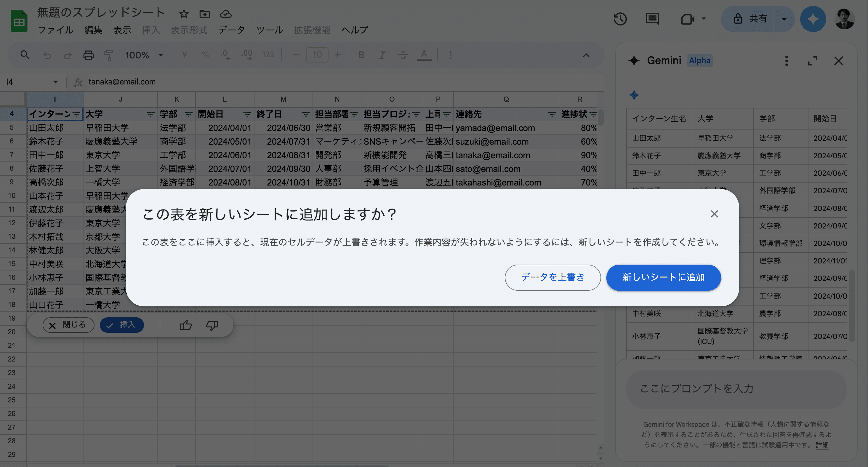
Task: Click the text color underline A icon
Action: tap(424, 55)
